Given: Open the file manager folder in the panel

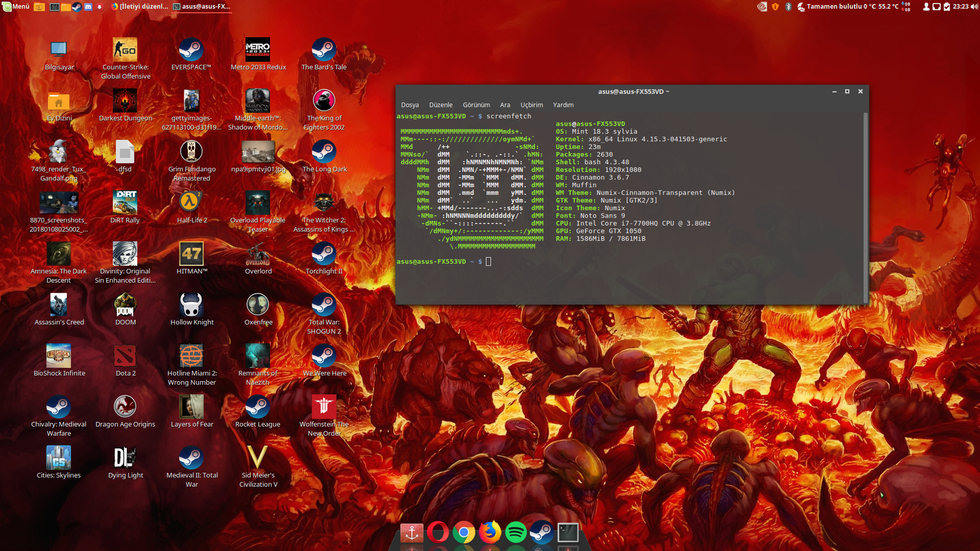Looking at the screenshot, I should point(66,7).
